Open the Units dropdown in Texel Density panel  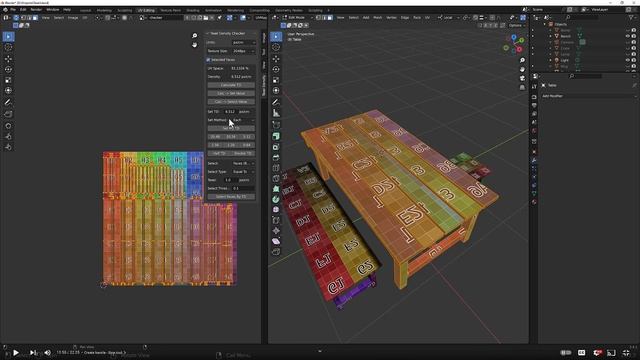pyautogui.click(x=244, y=42)
